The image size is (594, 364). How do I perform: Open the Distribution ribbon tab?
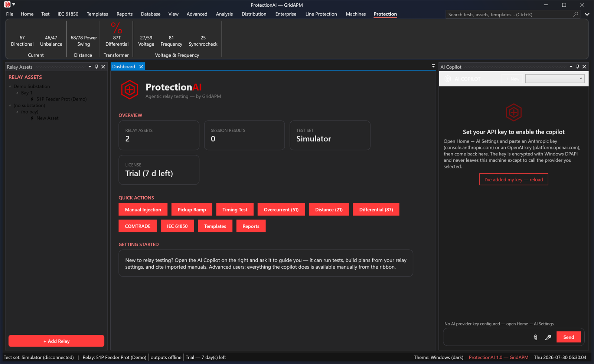(x=254, y=14)
